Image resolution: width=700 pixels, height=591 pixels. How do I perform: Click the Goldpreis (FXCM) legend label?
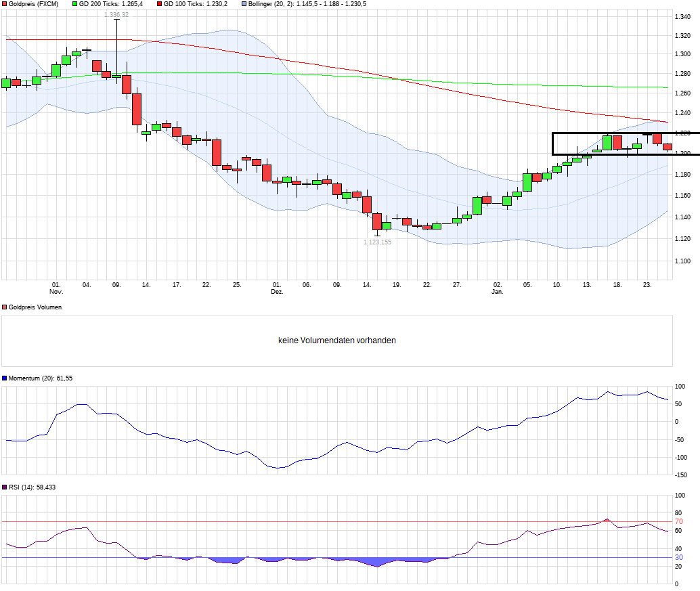tap(33, 4)
